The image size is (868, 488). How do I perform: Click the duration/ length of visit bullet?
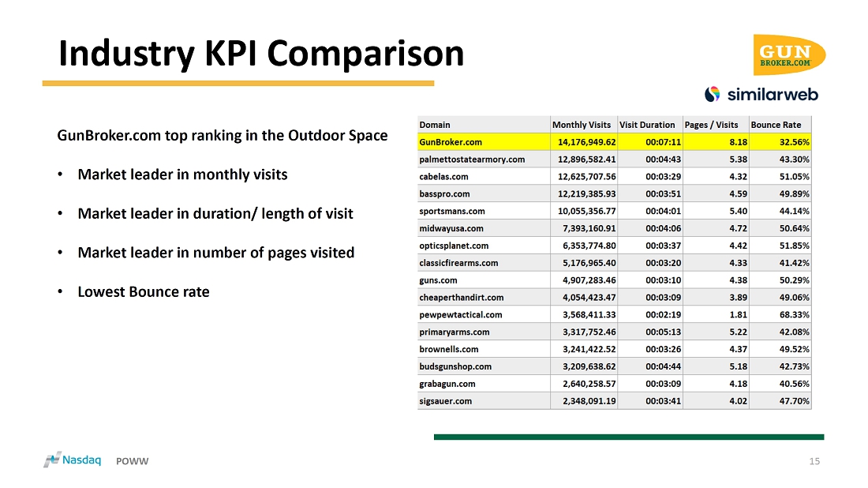(215, 214)
